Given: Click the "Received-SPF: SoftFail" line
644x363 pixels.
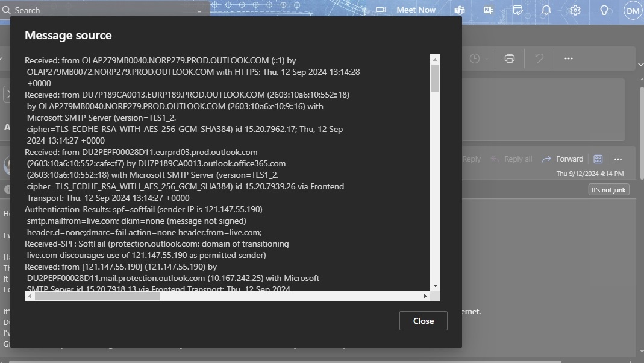Looking at the screenshot, I should [157, 244].
